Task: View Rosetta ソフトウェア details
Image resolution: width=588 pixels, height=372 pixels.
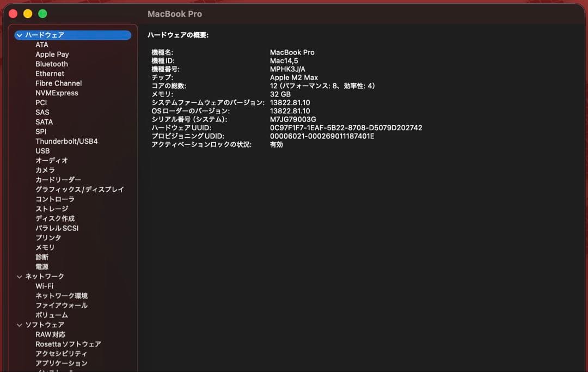Action: [x=68, y=344]
